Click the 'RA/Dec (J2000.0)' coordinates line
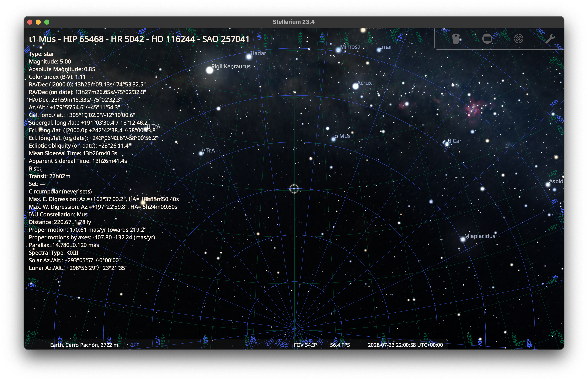This screenshot has height=381, width=588. pyautogui.click(x=87, y=85)
